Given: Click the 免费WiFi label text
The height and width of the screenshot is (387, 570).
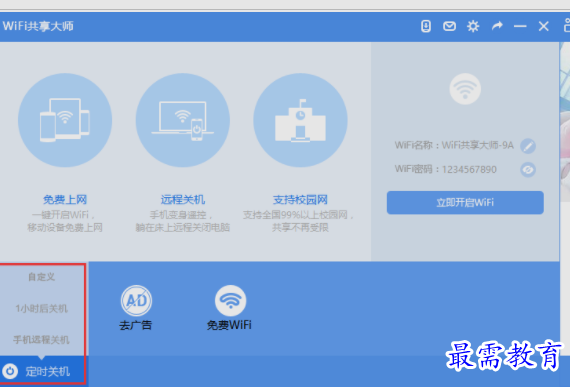Looking at the screenshot, I should (x=229, y=325).
